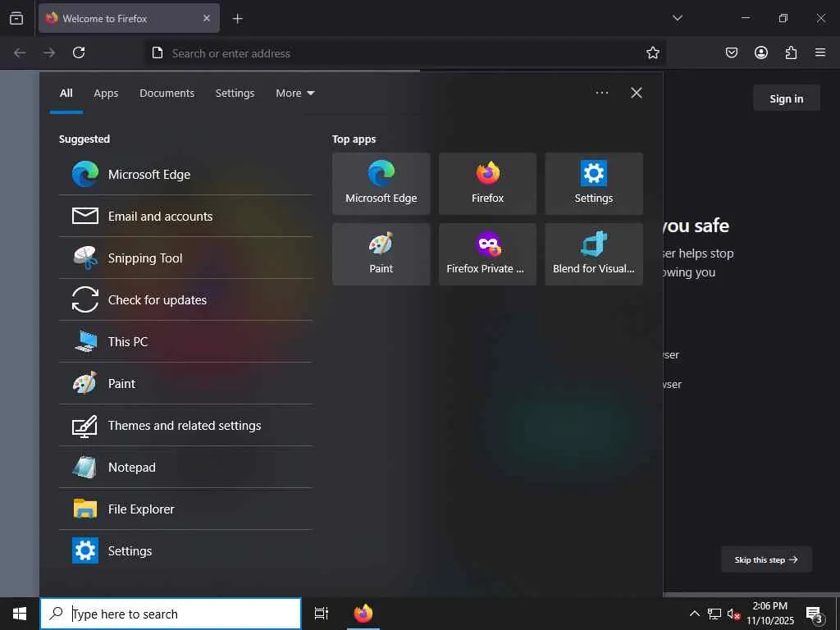This screenshot has width=840, height=630.
Task: Reload the Firefox page
Action: click(x=79, y=52)
